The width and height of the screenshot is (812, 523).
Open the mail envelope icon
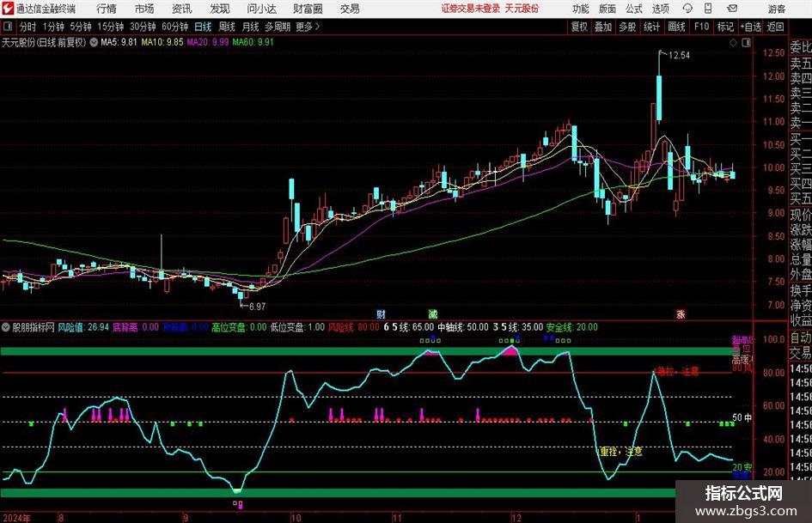[x=732, y=9]
